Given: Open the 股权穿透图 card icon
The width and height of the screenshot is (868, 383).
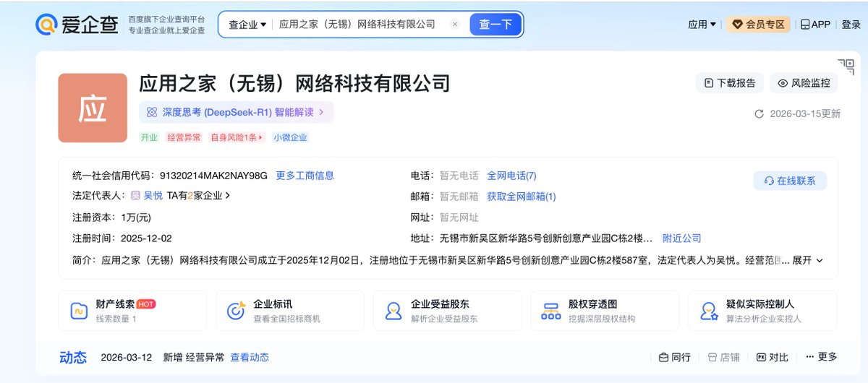Looking at the screenshot, I should pyautogui.click(x=551, y=311).
